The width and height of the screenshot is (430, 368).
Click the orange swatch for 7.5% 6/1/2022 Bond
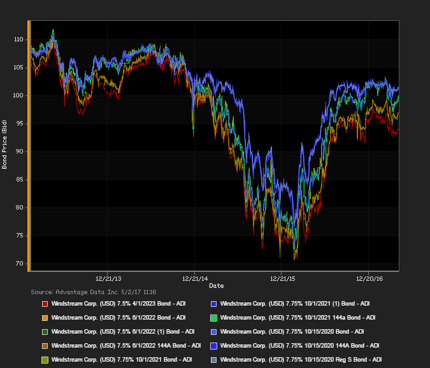45,318
